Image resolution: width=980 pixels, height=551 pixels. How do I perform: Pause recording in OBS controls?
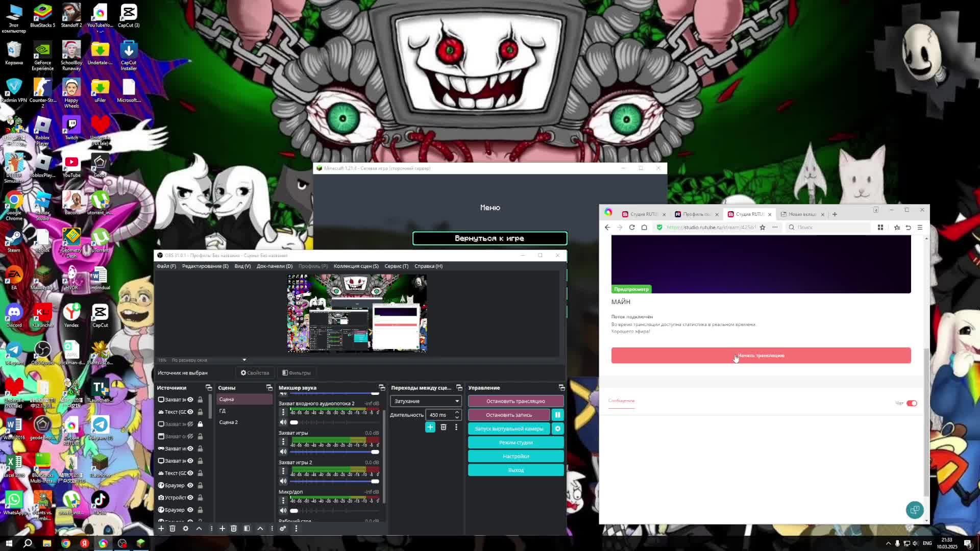[557, 415]
